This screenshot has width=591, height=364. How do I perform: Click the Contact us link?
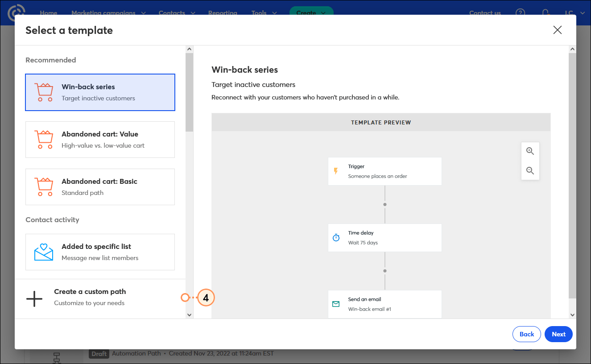pyautogui.click(x=485, y=13)
